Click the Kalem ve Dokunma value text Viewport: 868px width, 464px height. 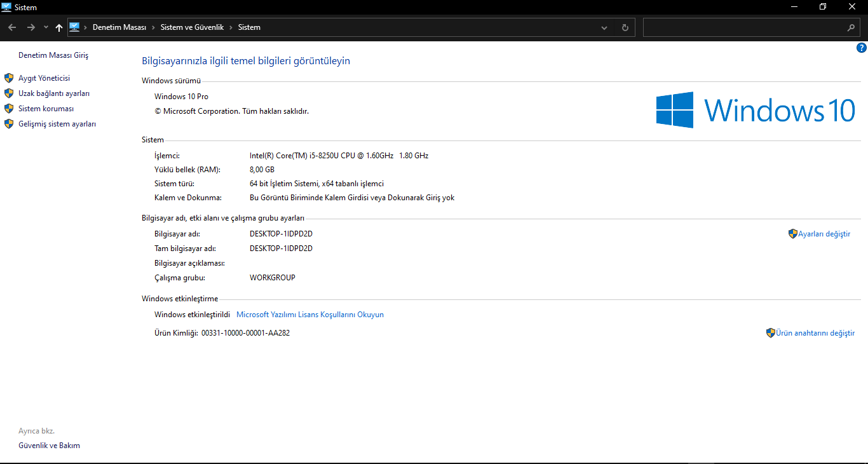pos(352,198)
